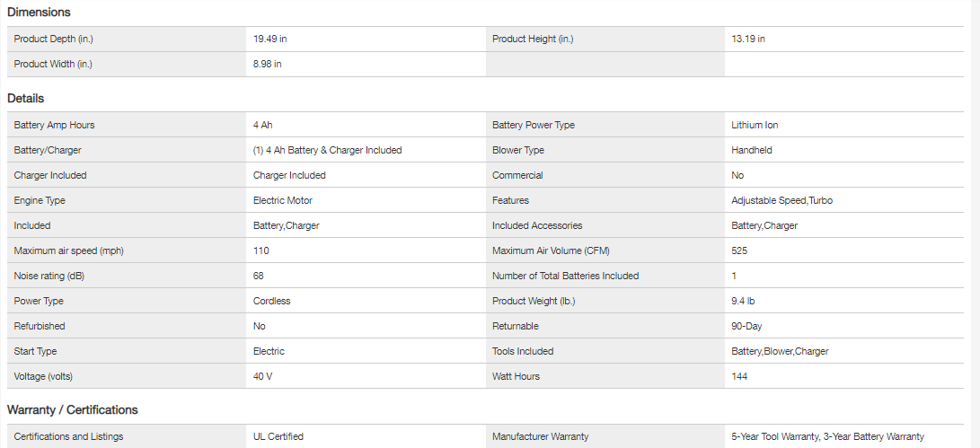Click the Noise rating (dB) label
The width and height of the screenshot is (980, 448).
point(51,277)
